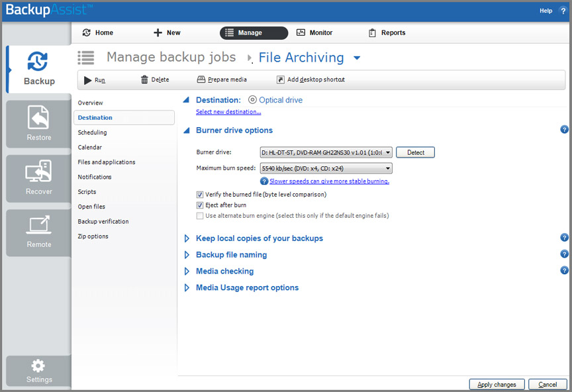Add desktop shortcut for this job
The height and width of the screenshot is (392, 572).
click(310, 79)
